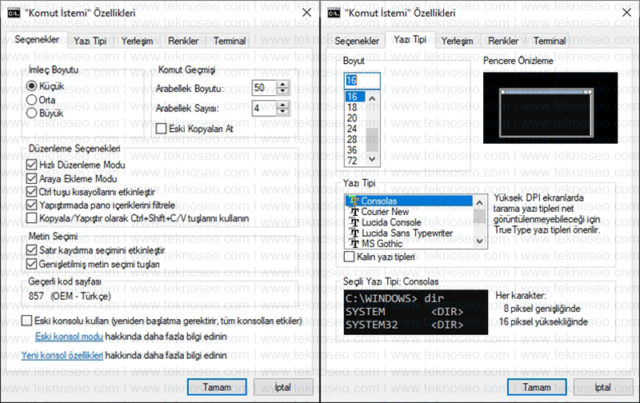Screen dimensions: 640x403
Task: Decrease Arabellek Boyutu with down arrow
Action: coord(283,91)
